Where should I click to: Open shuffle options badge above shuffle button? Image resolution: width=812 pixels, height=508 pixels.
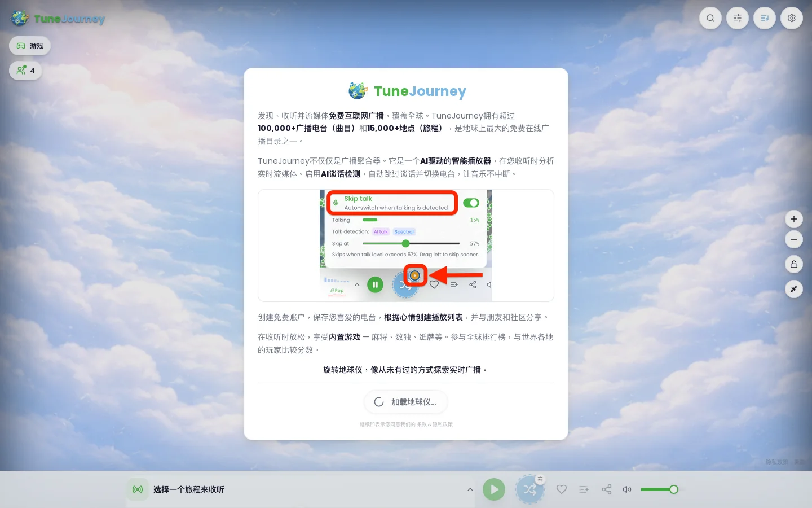[x=540, y=479]
